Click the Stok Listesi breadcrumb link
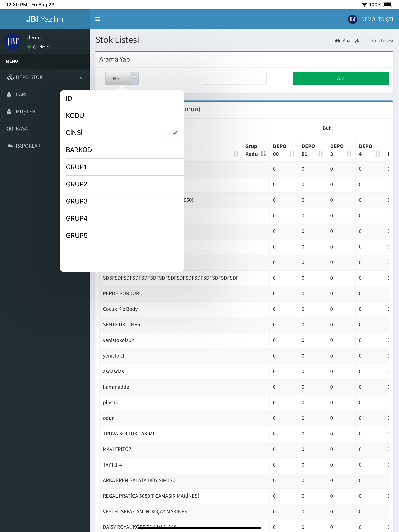Screen dimensions: 399x532 (x=382, y=41)
